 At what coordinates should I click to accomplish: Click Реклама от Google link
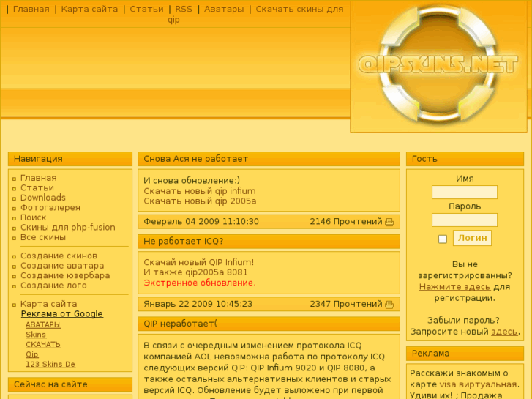coord(62,314)
